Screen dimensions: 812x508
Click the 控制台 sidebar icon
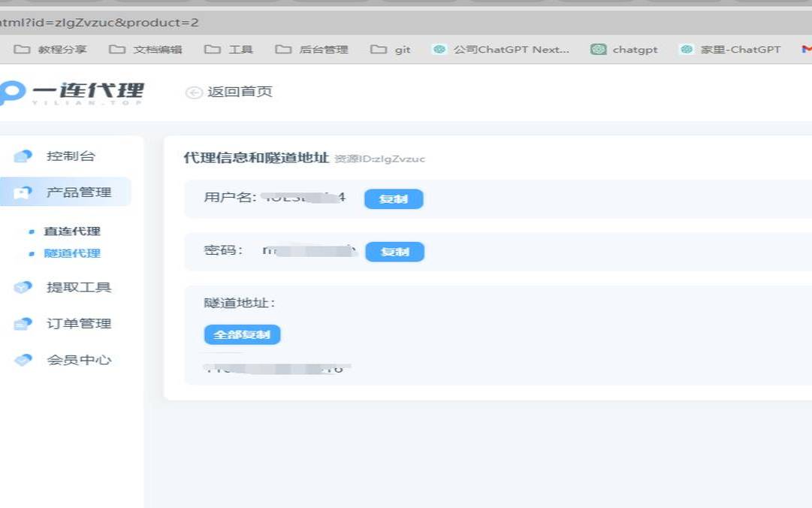(23, 156)
